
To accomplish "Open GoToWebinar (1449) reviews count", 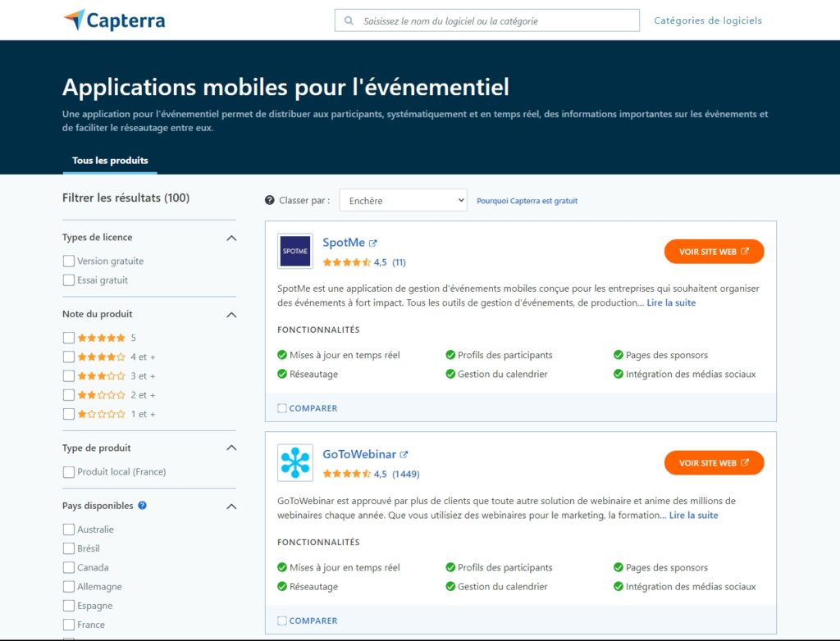I will point(405,474).
